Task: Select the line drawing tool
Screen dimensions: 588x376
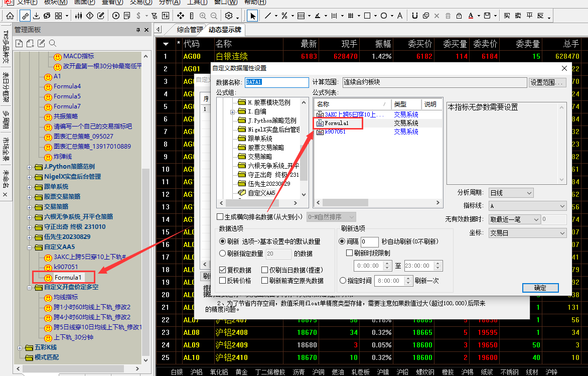Action: click(x=268, y=16)
